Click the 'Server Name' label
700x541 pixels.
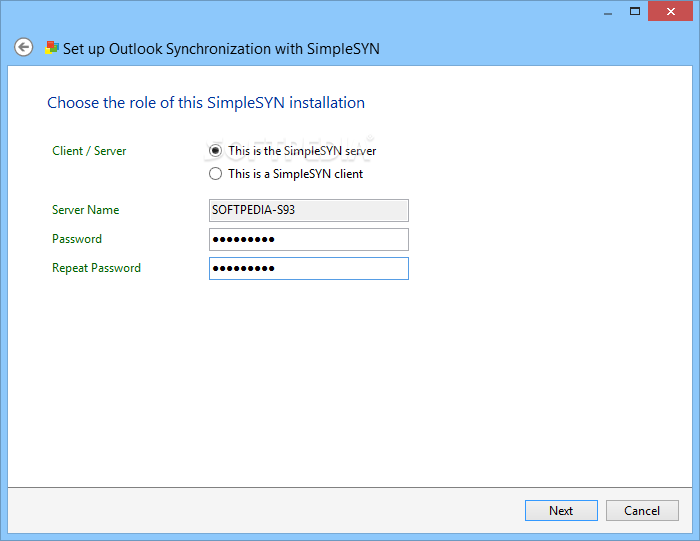pos(86,210)
